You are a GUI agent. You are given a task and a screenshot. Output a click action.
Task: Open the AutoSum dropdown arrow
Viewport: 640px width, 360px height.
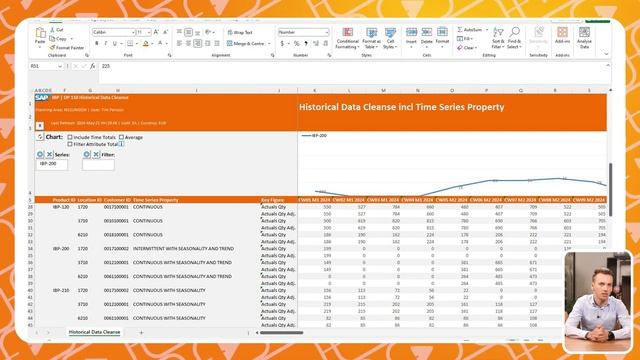[487, 30]
